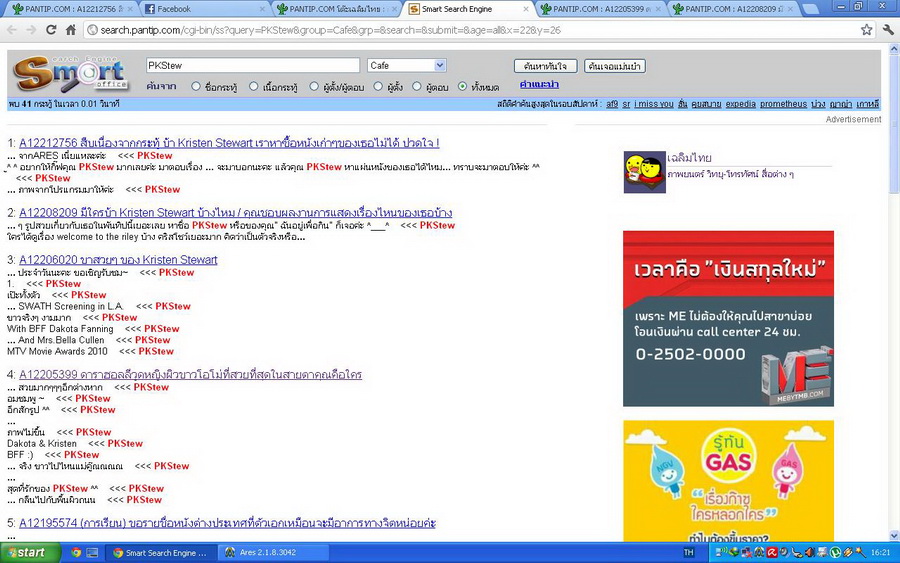Image resolution: width=900 pixels, height=563 pixels.
Task: Bookmark this page with the star icon
Action: (x=866, y=30)
